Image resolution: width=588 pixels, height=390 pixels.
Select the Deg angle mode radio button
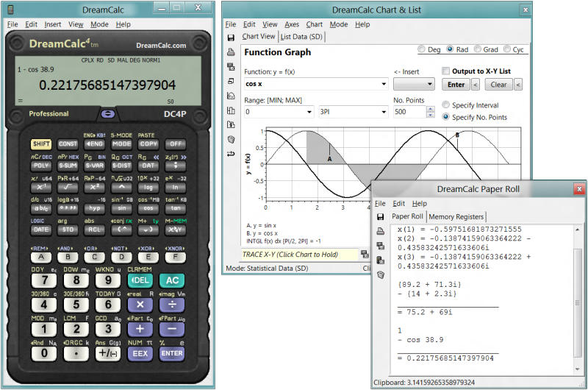[421, 49]
